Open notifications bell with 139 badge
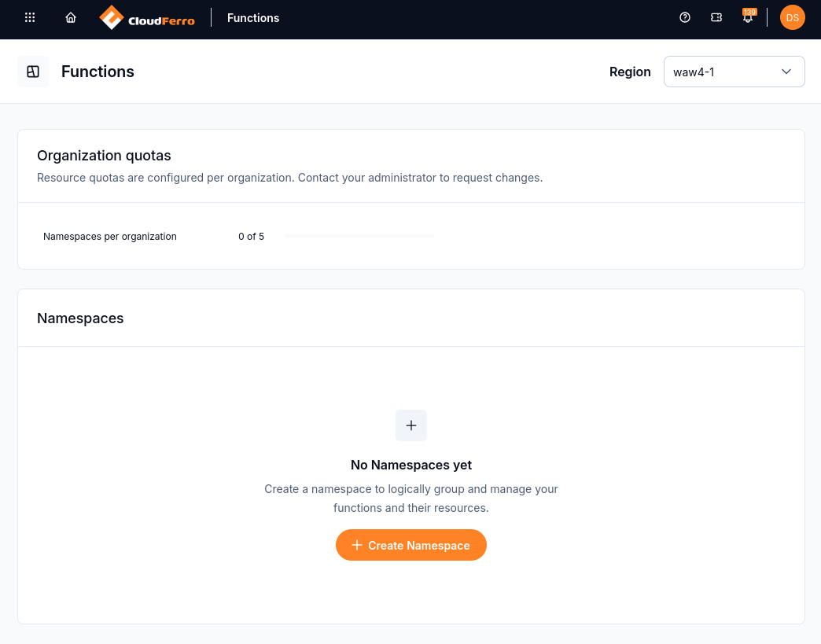 click(x=748, y=17)
